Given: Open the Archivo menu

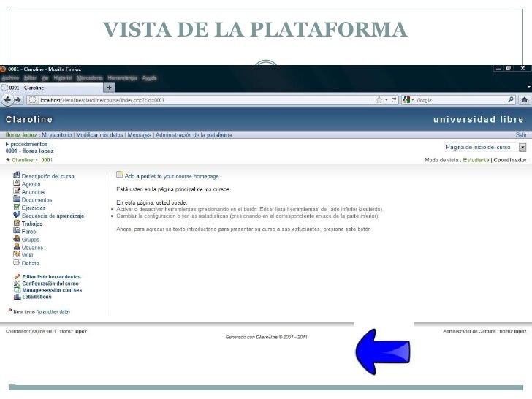Looking at the screenshot, I should pos(10,78).
